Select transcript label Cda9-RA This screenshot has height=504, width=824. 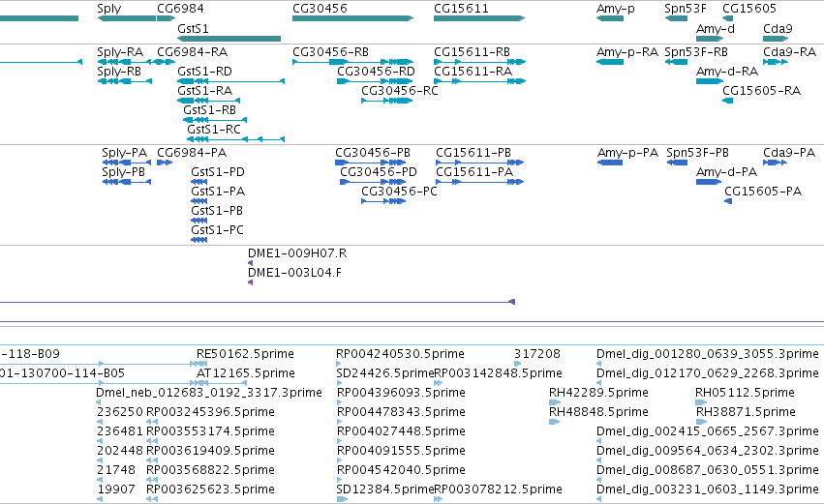(789, 52)
